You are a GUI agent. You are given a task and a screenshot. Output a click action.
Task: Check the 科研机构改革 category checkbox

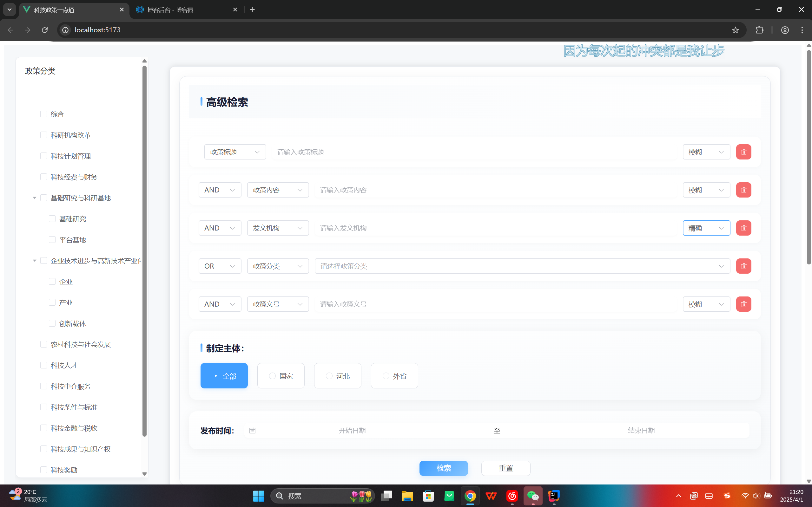(43, 135)
